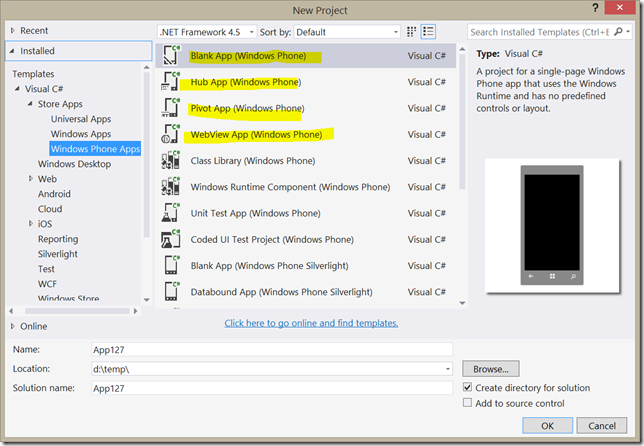Image resolution: width=644 pixels, height=446 pixels.
Task: Cancel the New Project dialog
Action: tap(602, 425)
